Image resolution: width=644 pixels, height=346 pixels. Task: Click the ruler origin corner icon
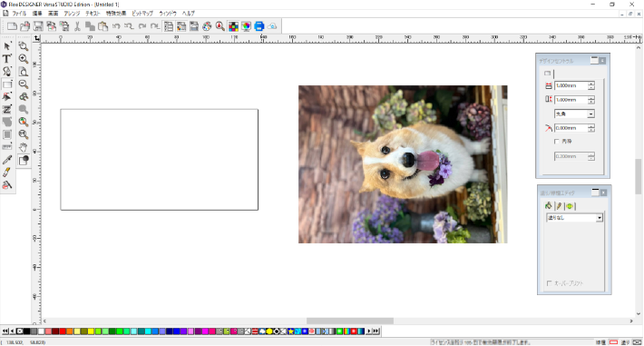[x=37, y=38]
